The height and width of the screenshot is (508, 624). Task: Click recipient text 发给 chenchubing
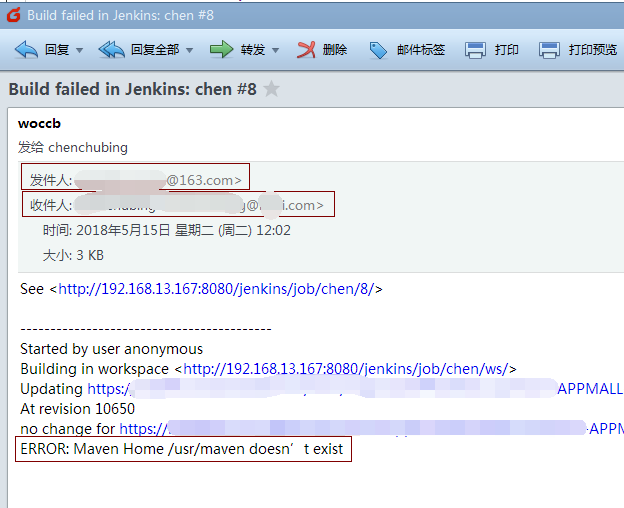pyautogui.click(x=73, y=148)
